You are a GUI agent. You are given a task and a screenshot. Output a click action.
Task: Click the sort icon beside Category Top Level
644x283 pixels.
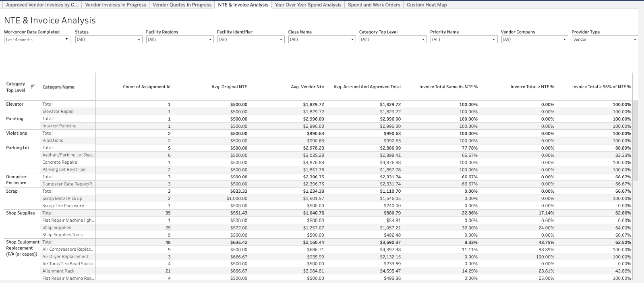point(33,86)
